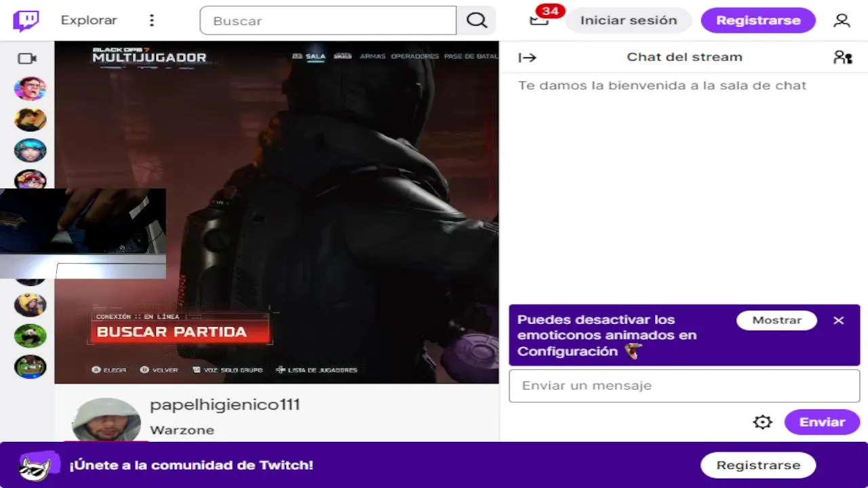The height and width of the screenshot is (488, 868).
Task: Click the Chat del stream heading
Action: (684, 57)
